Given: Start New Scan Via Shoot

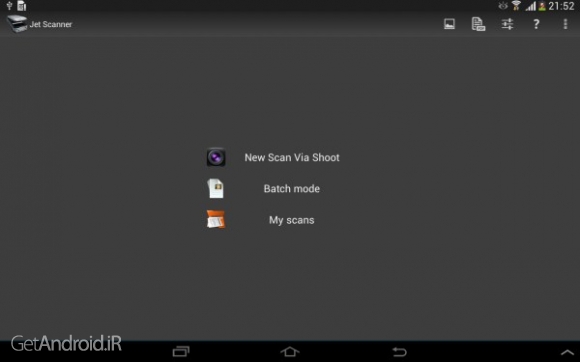Looking at the screenshot, I should (292, 158).
